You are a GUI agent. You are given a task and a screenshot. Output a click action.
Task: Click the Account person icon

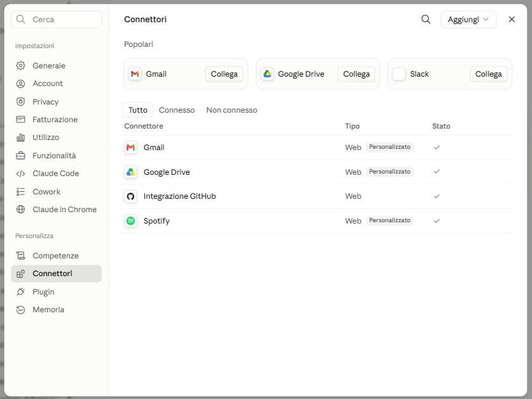(21, 84)
